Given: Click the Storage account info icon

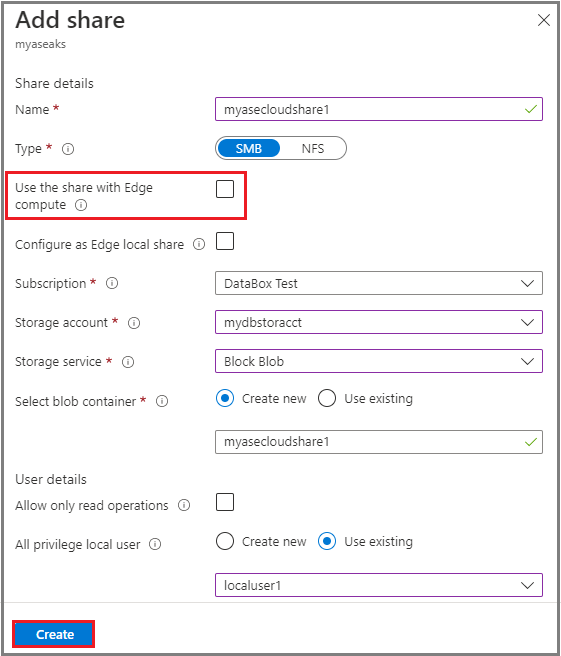Looking at the screenshot, I should pyautogui.click(x=134, y=323).
